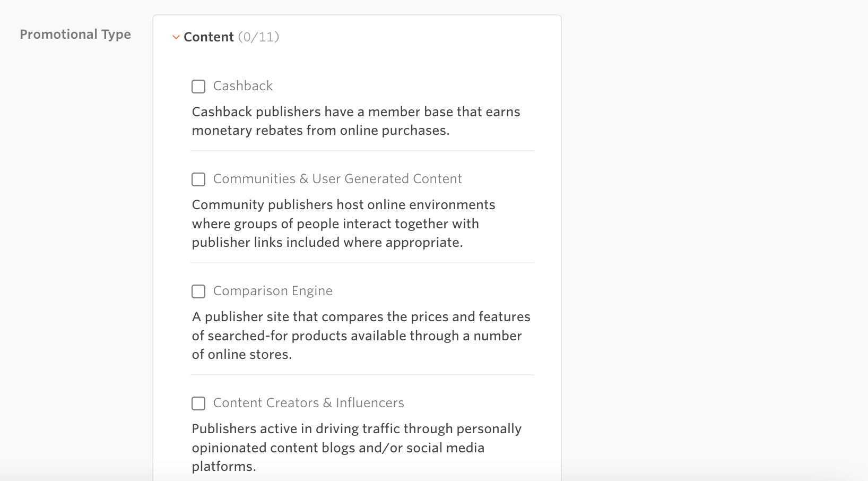
Task: Enable Communities & User Generated Content checkbox
Action: click(198, 179)
